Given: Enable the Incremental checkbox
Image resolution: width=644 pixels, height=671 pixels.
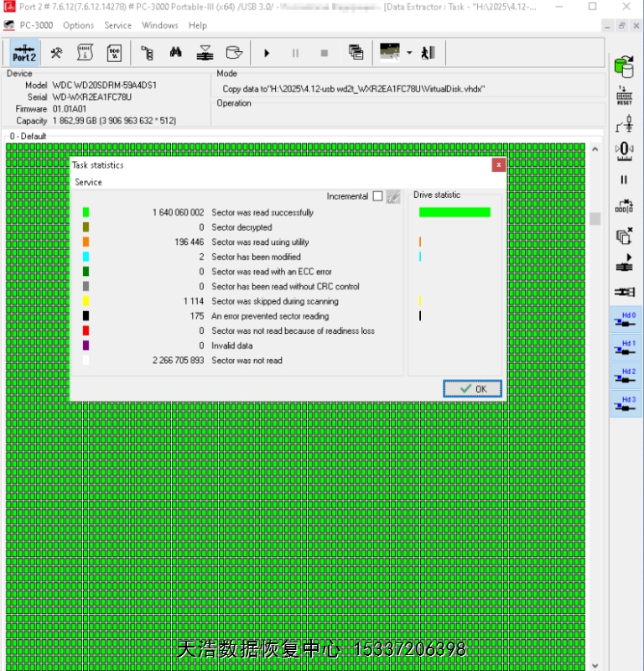Looking at the screenshot, I should pos(377,196).
